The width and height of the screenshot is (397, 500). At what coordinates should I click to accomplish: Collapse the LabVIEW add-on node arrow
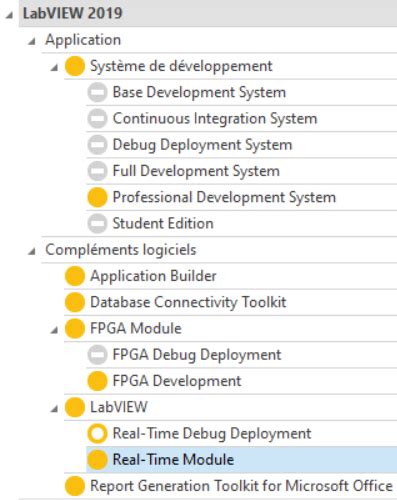54,409
